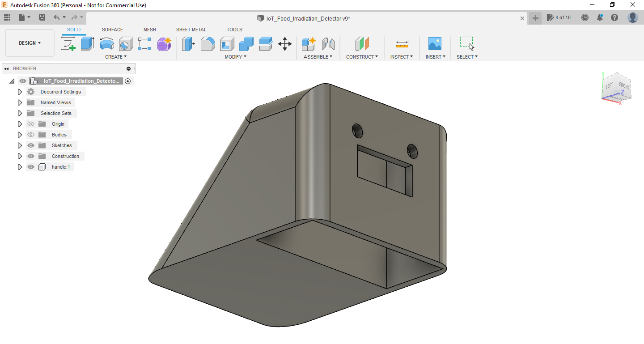This screenshot has height=344, width=644.
Task: Select the Create Sketch tool
Action: click(68, 43)
